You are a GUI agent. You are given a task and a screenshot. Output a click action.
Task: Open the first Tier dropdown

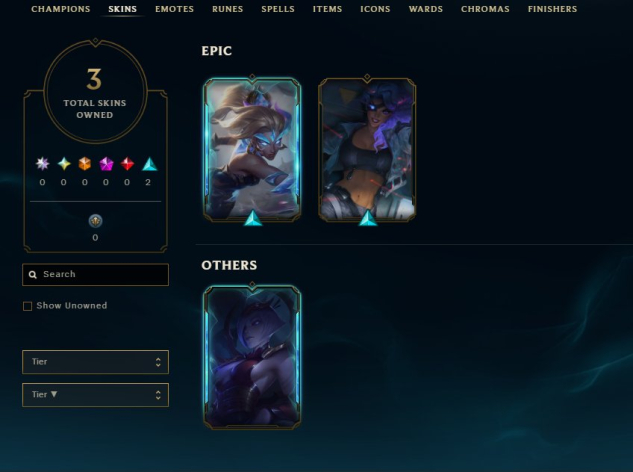95,362
